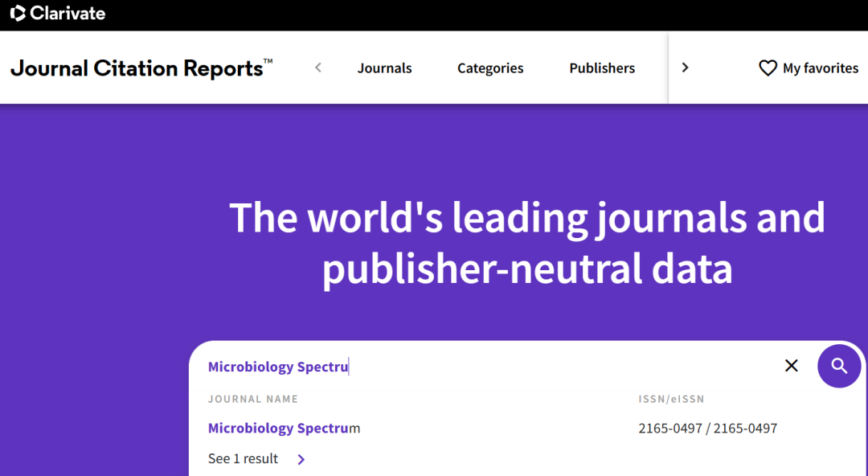Image resolution: width=868 pixels, height=476 pixels.
Task: Open the Categories menu item
Action: point(490,68)
